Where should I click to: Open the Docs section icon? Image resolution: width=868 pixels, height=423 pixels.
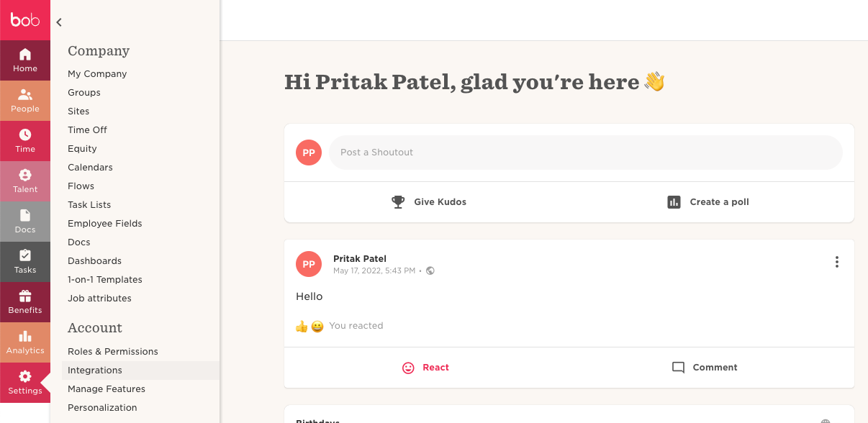pos(25,215)
